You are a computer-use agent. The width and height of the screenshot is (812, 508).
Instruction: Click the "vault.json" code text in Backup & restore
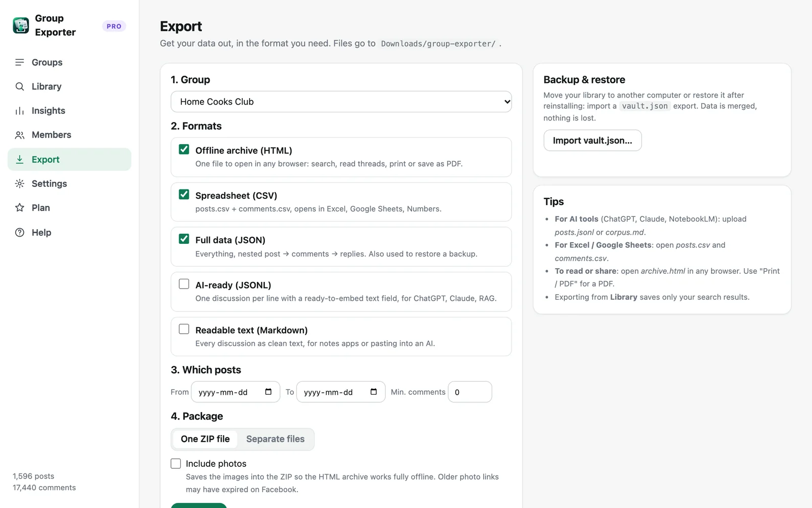coord(645,106)
